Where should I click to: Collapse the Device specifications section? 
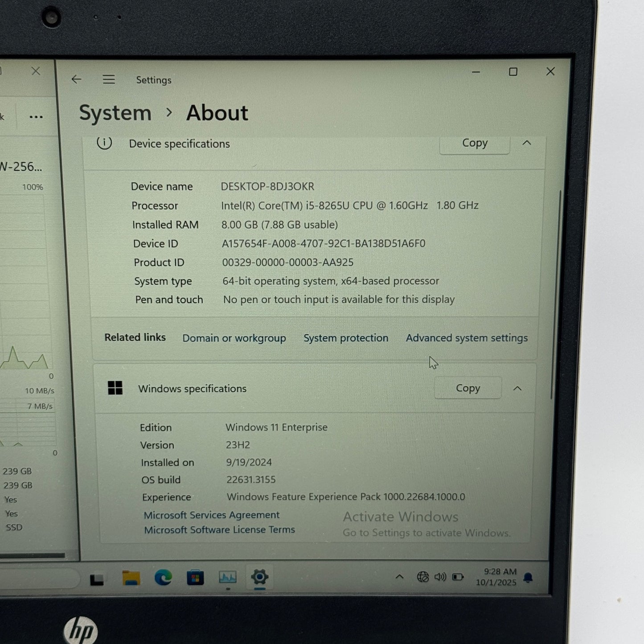527,143
